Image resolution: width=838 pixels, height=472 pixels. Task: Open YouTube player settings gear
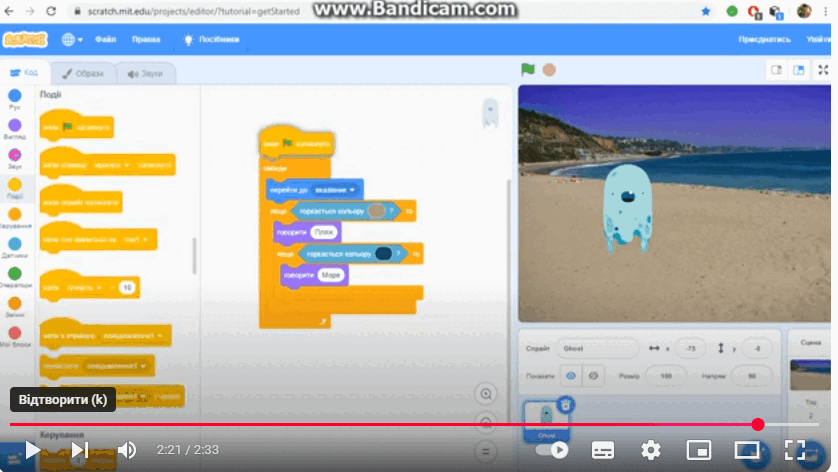[650, 450]
